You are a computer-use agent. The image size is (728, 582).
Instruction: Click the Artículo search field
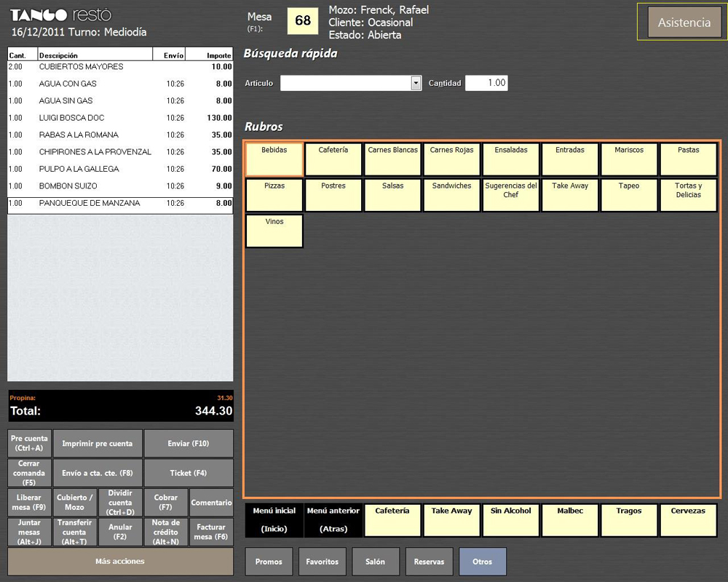click(346, 83)
